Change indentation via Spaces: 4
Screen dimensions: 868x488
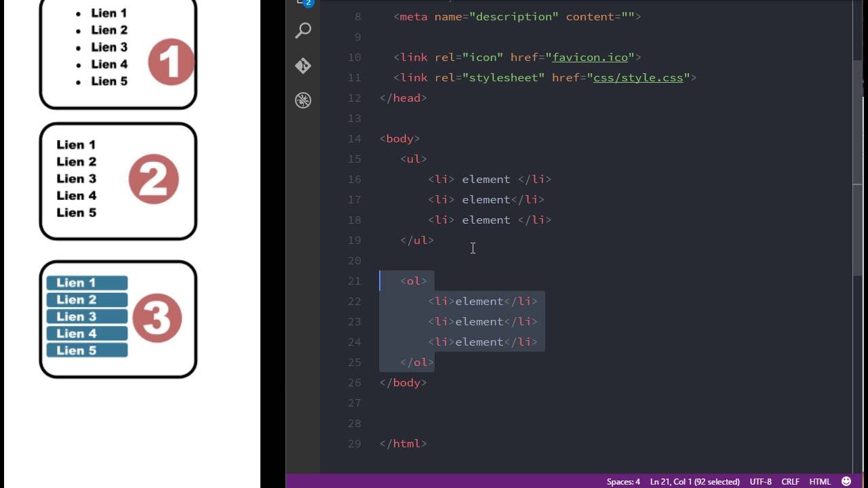(x=623, y=481)
